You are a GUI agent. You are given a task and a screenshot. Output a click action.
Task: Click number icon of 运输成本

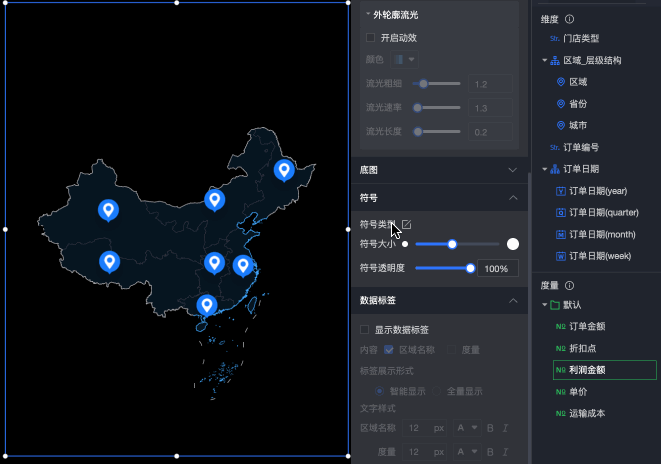pyautogui.click(x=560, y=413)
